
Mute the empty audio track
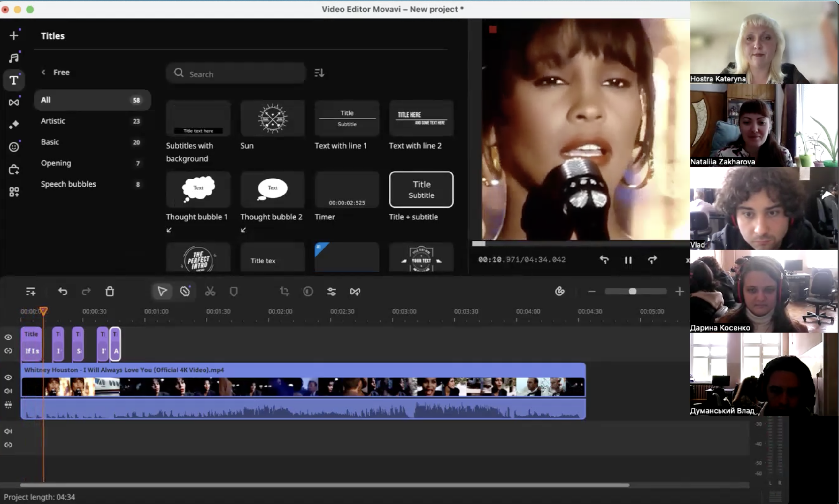tap(8, 431)
